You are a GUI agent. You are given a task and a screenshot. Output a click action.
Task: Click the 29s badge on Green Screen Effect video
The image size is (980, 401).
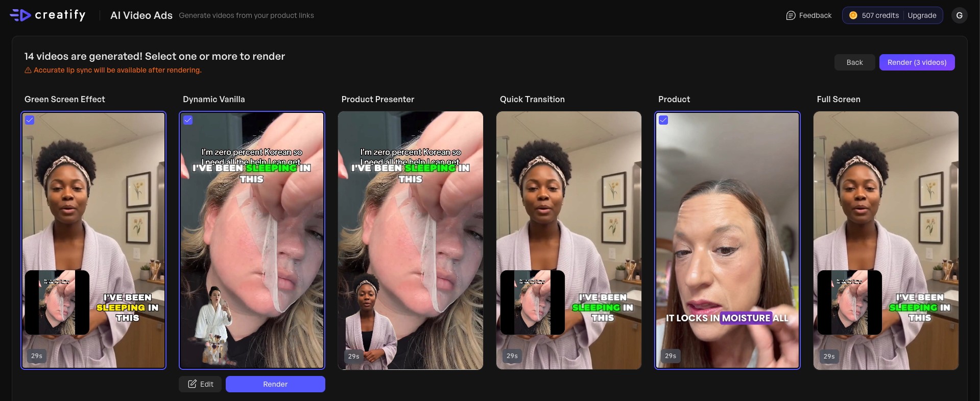(x=37, y=356)
